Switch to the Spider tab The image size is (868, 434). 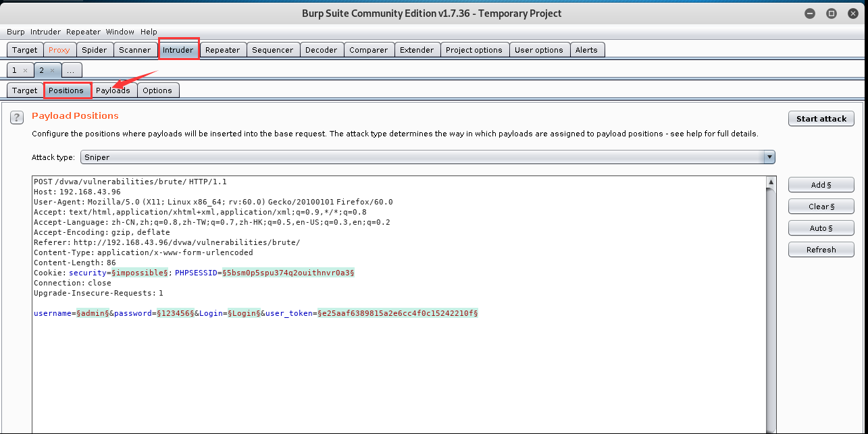(95, 50)
